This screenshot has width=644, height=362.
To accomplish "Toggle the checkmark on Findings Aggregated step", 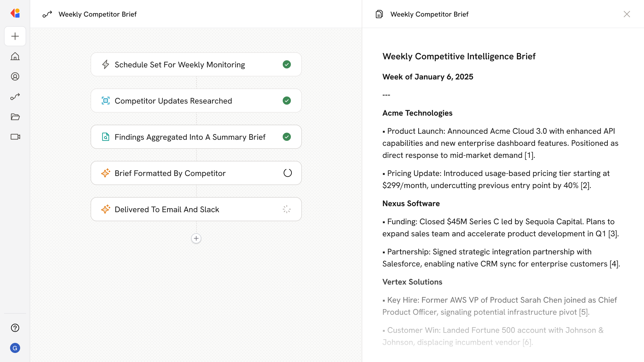I will point(287,137).
